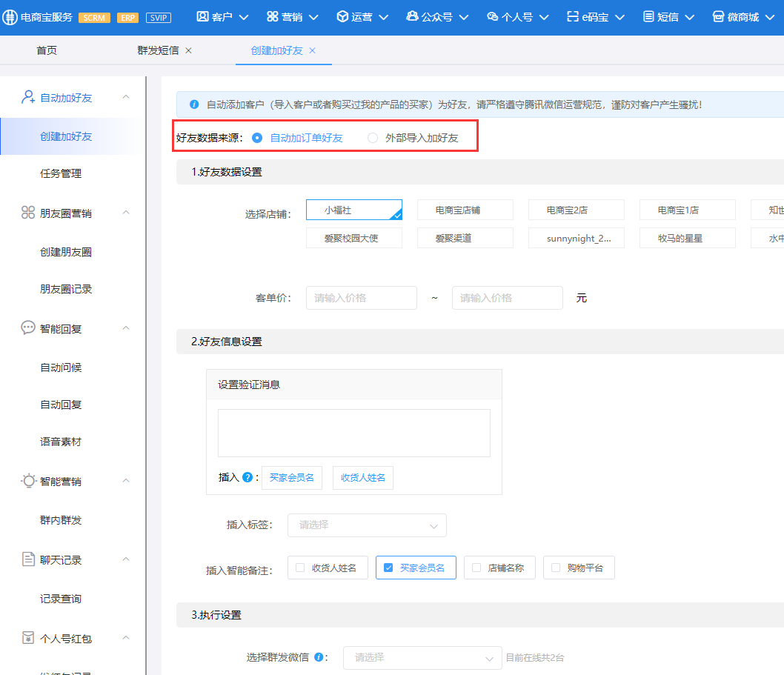Select the 爱聚校园大使 store option
This screenshot has height=675, width=784.
[354, 238]
